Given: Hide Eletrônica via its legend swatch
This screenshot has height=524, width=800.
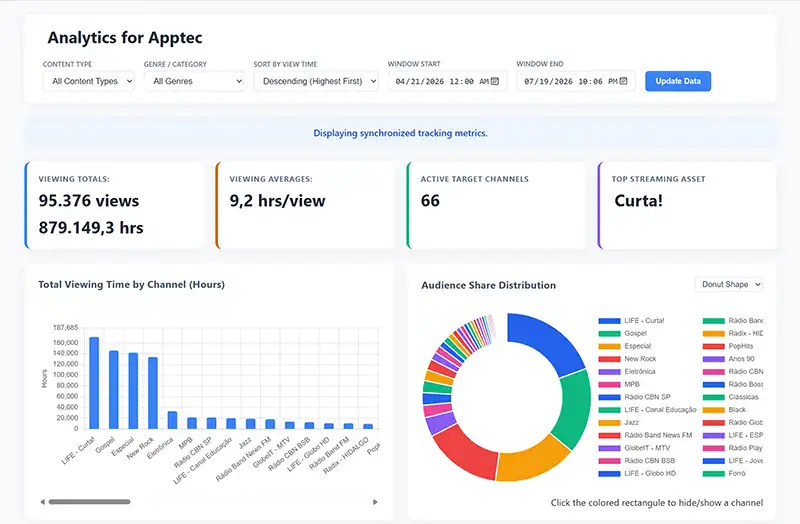Looking at the screenshot, I should pyautogui.click(x=609, y=372).
